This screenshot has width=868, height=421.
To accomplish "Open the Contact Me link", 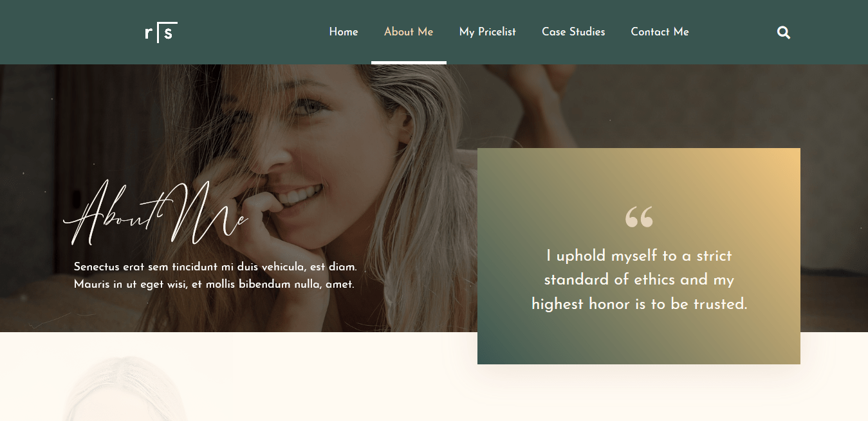I will [660, 32].
